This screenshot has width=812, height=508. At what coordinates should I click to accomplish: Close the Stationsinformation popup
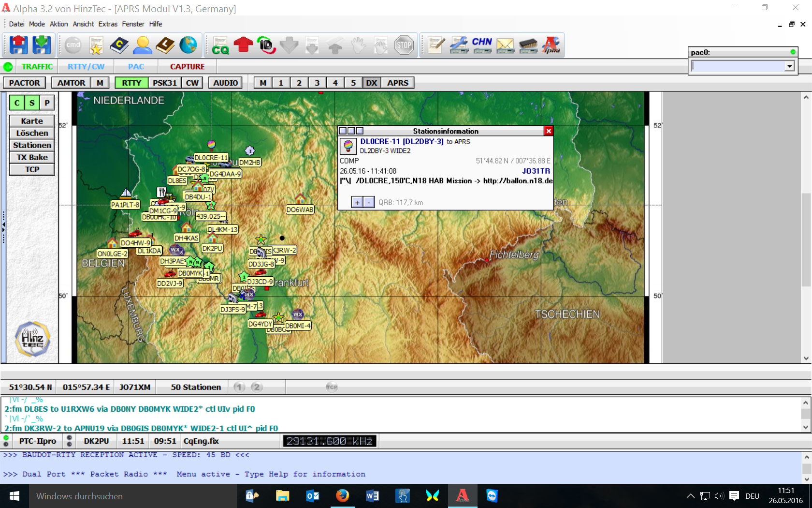click(549, 131)
